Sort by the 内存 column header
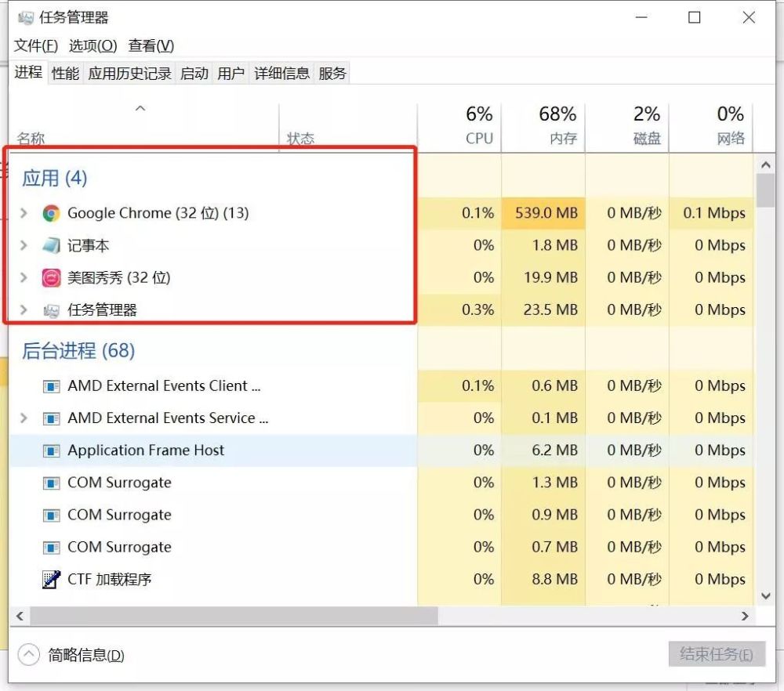The image size is (784, 691). click(x=543, y=128)
